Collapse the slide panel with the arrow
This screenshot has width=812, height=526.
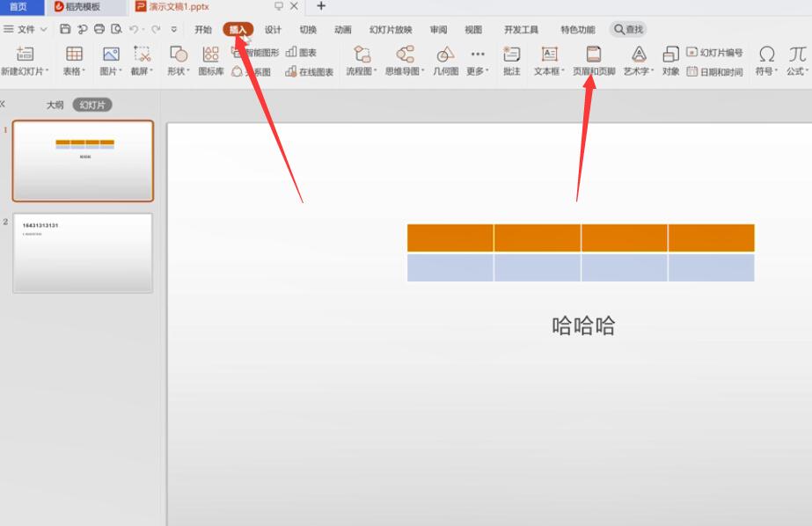point(3,104)
